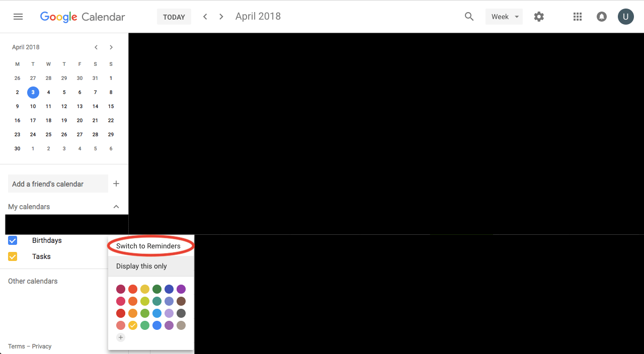The image size is (644, 354).
Task: Click the My calendars heading text
Action: 29,207
